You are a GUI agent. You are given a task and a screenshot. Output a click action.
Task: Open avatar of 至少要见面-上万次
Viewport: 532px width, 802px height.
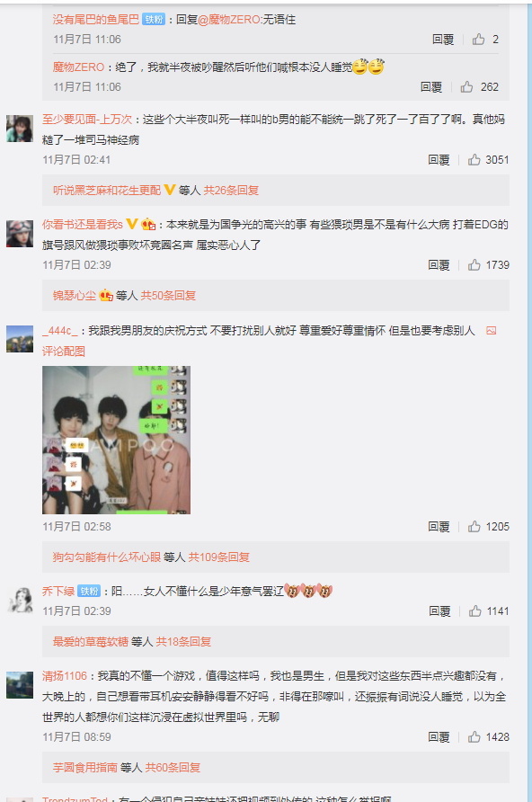tap(20, 129)
